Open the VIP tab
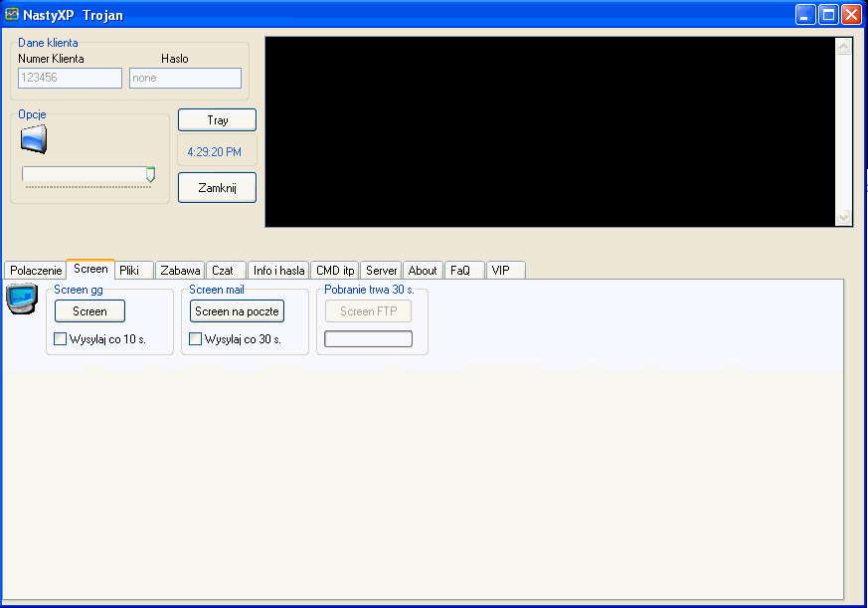 point(505,270)
